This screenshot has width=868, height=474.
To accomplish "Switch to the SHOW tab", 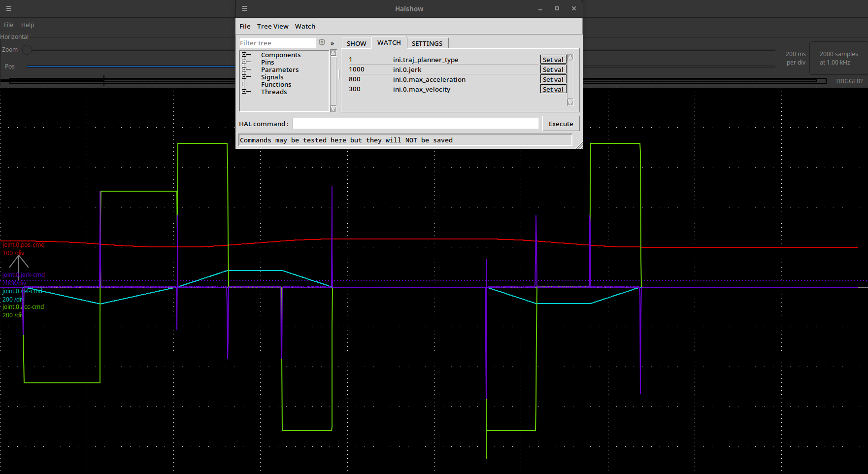I will pos(356,43).
